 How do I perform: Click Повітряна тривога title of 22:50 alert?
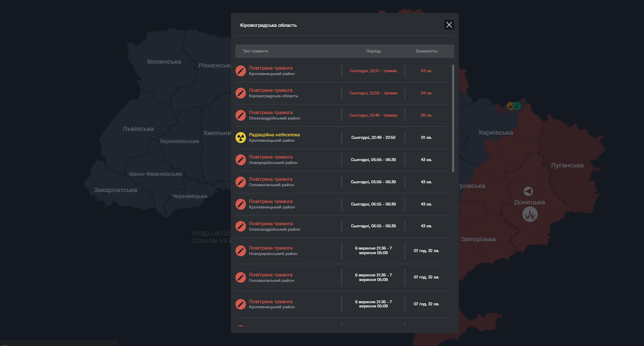271,90
